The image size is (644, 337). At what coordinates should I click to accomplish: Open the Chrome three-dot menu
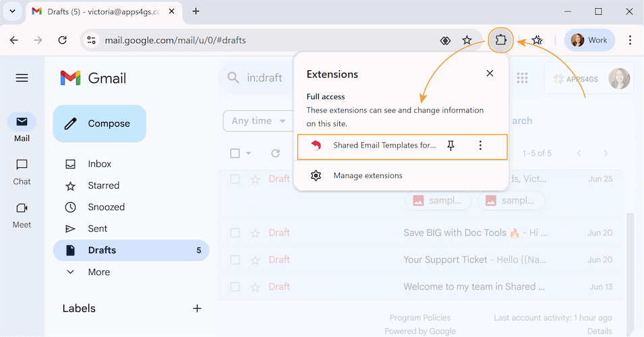click(630, 40)
